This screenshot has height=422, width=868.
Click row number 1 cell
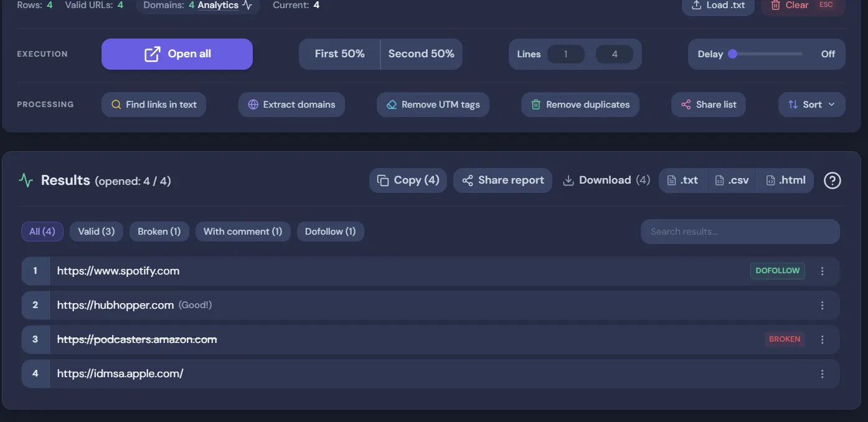[x=35, y=271]
